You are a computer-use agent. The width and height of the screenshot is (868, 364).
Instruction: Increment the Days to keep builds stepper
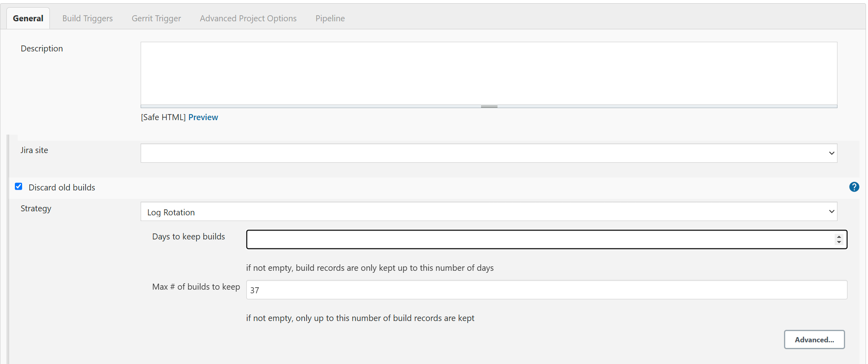[839, 237]
